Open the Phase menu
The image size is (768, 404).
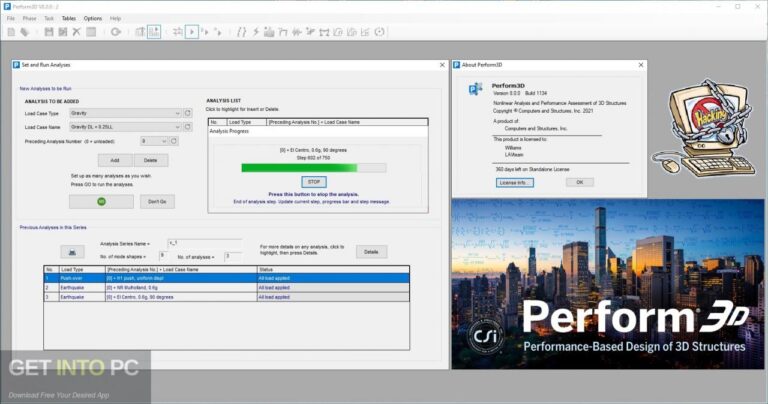pos(29,18)
